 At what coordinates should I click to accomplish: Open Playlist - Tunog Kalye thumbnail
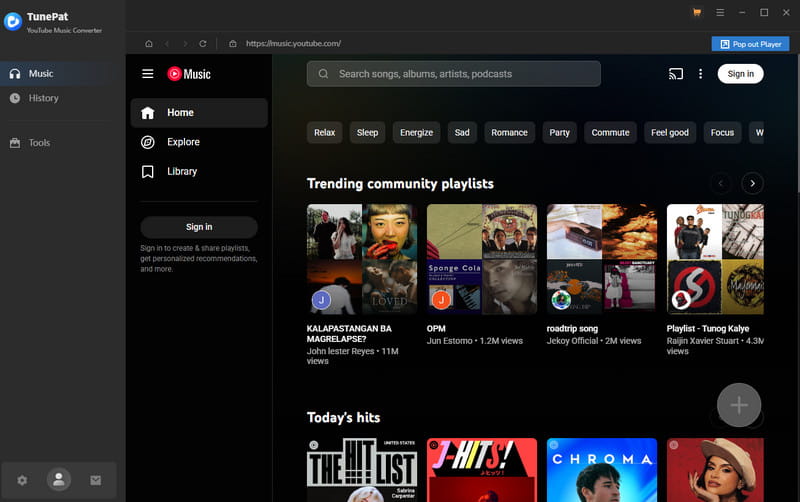[715, 259]
